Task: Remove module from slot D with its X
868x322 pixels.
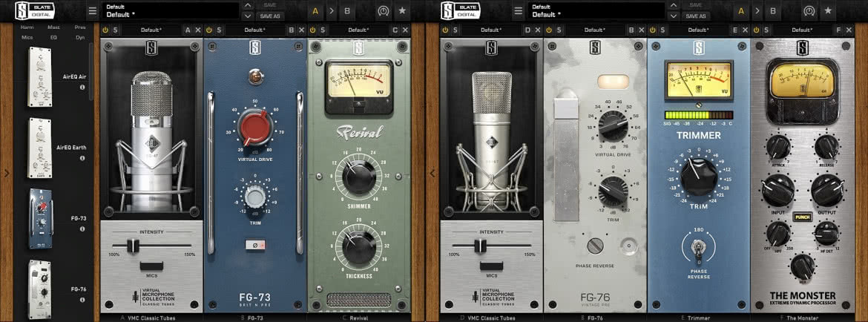Action: point(538,30)
